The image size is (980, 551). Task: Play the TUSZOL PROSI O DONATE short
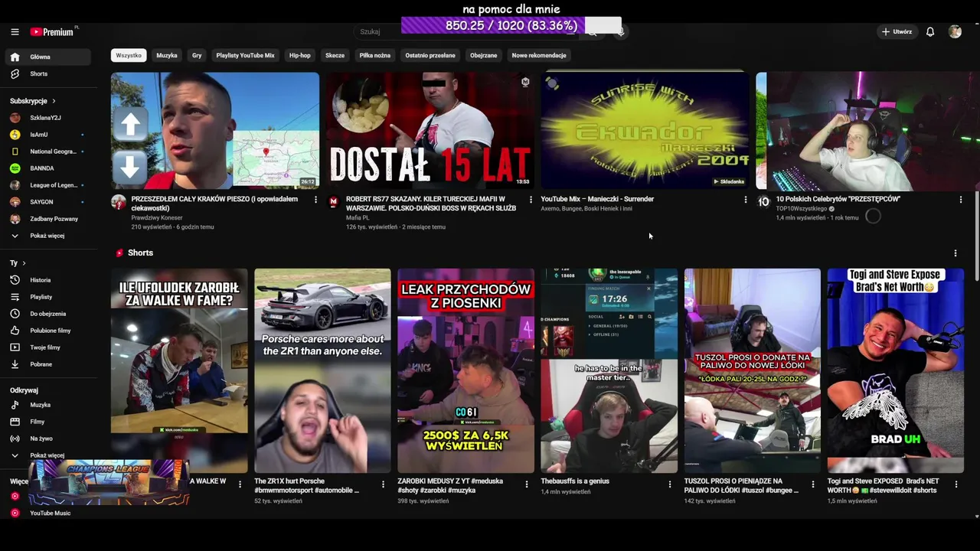pyautogui.click(x=753, y=370)
